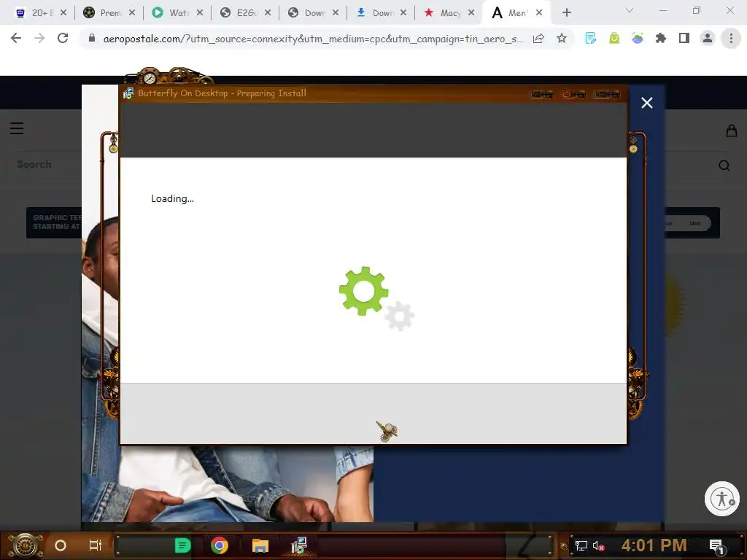Open the green shopping bag extension
The width and height of the screenshot is (747, 560).
point(614,39)
